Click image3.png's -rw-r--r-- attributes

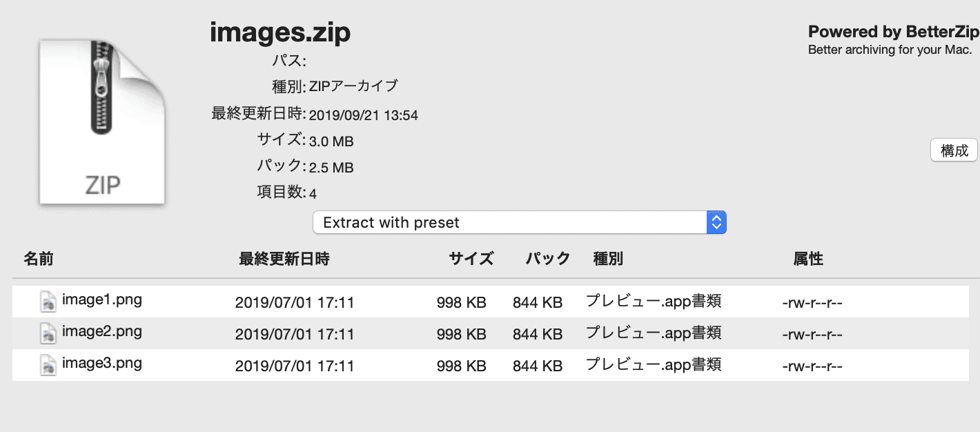coord(812,366)
